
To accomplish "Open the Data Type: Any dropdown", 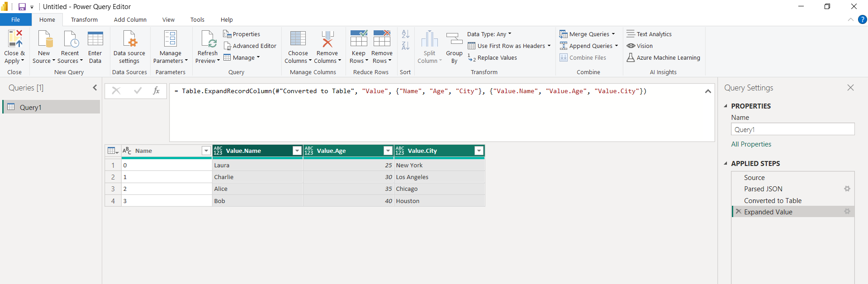I will coord(489,34).
